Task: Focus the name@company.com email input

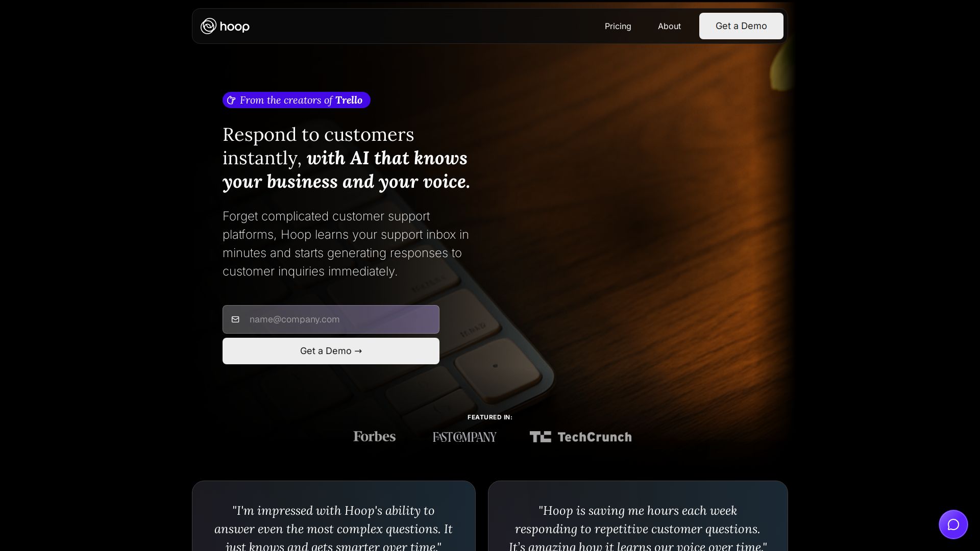Action: click(331, 319)
